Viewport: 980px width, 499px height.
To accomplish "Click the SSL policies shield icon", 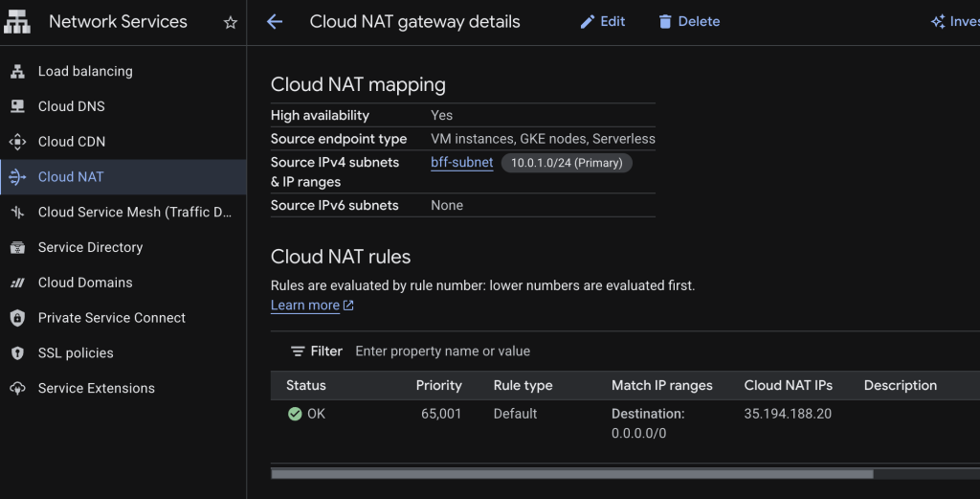I will tap(17, 353).
